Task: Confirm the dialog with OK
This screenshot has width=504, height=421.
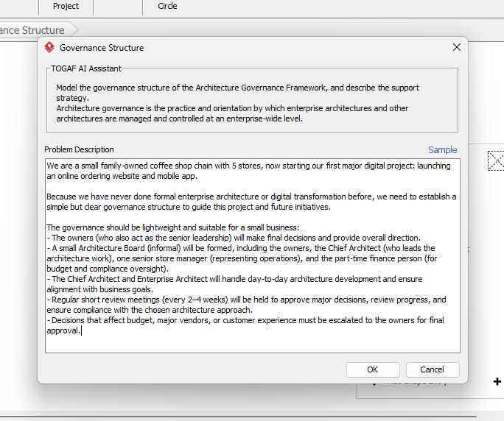Action: (x=372, y=369)
